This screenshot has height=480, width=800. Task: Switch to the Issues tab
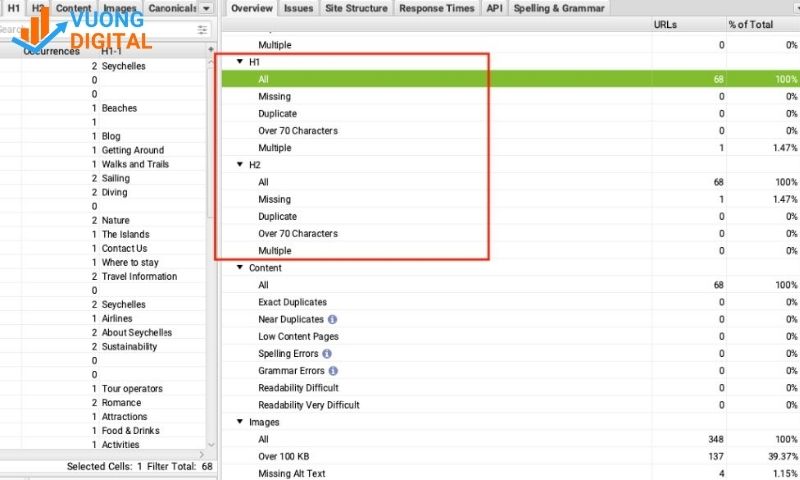click(298, 8)
